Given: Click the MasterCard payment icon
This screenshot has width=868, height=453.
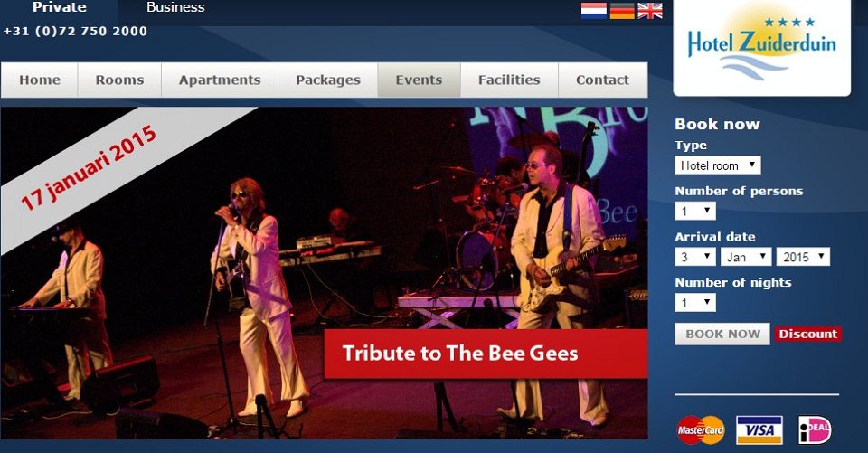Looking at the screenshot, I should [x=700, y=429].
